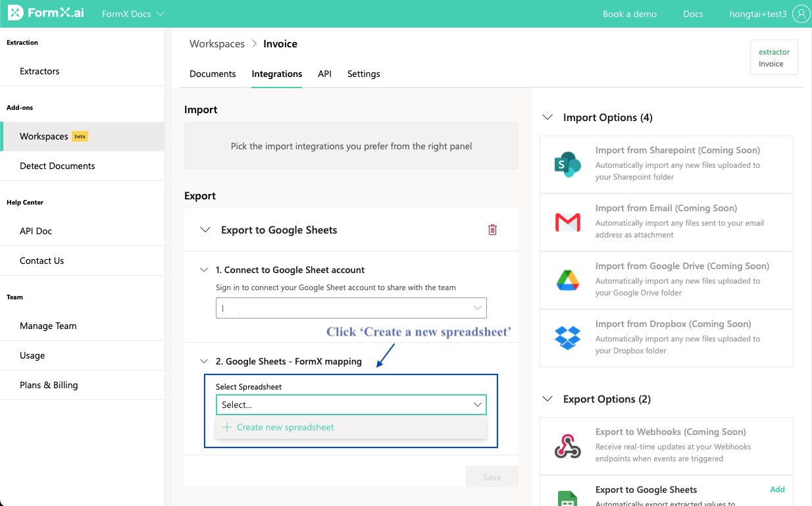Click the Import section heading

coord(201,110)
